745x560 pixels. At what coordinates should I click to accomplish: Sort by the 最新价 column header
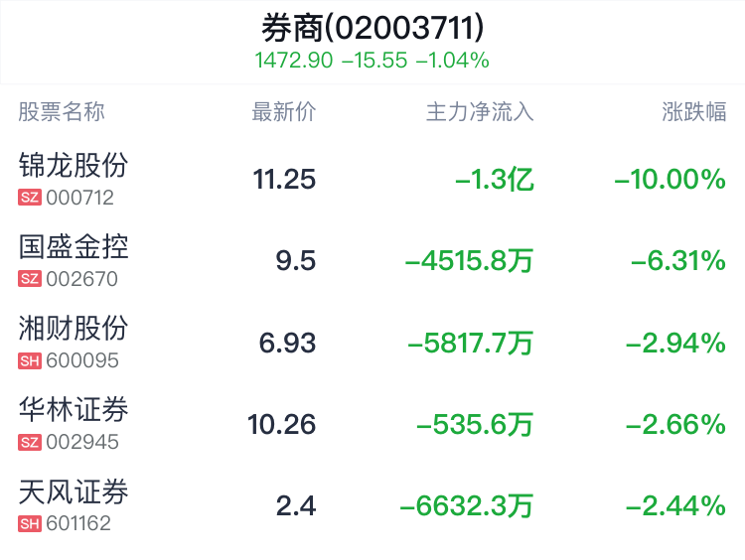(283, 112)
